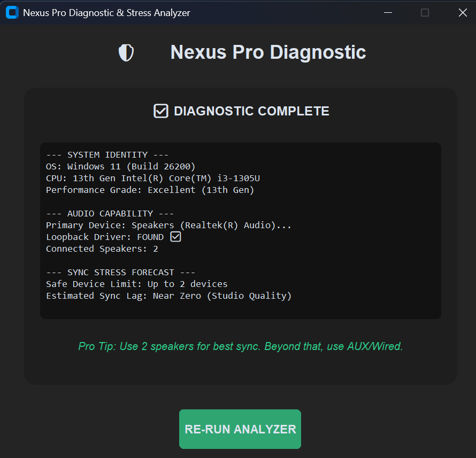Click the '--- AUDIO CAPABILITY ---' line
Screen dimensions: 476x458
point(110,214)
